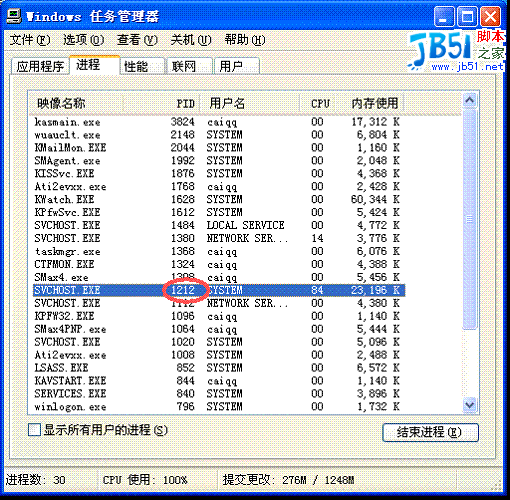The width and height of the screenshot is (510, 500).
Task: Enable 显示所有用户的进程 checkbox
Action: pyautogui.click(x=34, y=430)
